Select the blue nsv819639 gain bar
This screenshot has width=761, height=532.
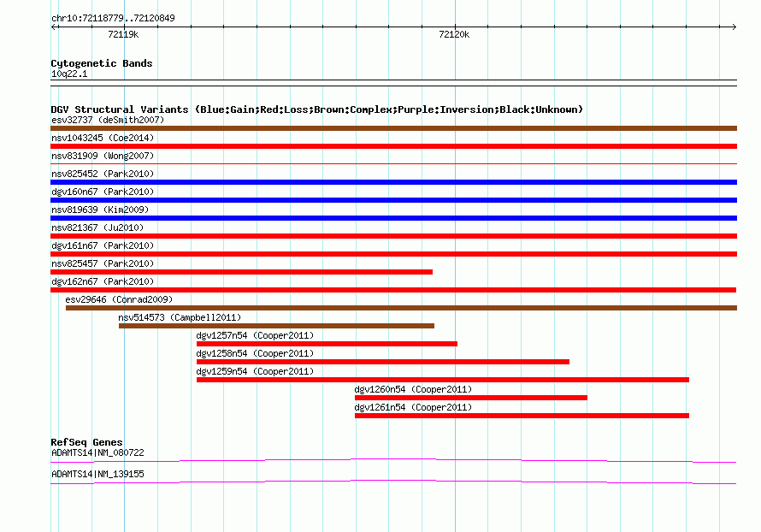pyautogui.click(x=393, y=218)
